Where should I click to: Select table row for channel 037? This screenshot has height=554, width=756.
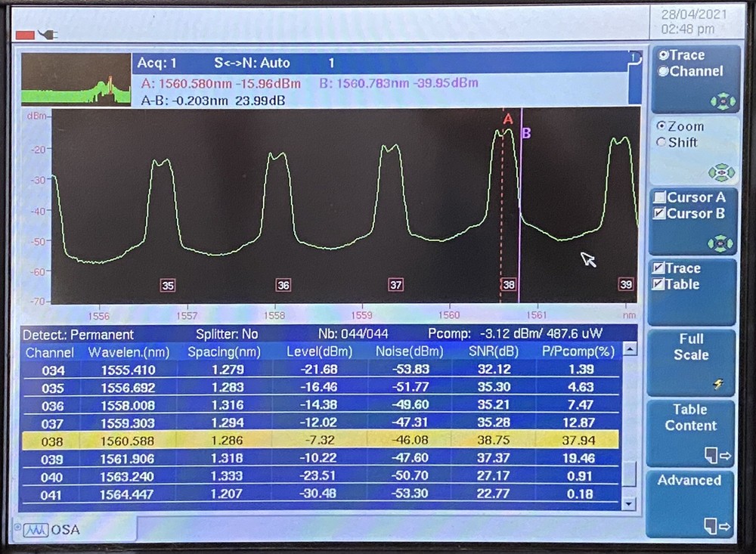point(321,422)
